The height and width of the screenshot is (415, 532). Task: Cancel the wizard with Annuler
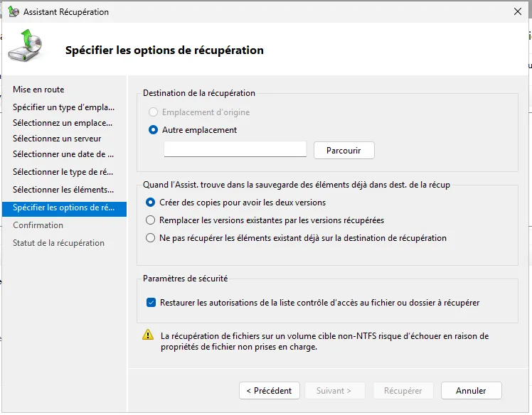point(471,391)
